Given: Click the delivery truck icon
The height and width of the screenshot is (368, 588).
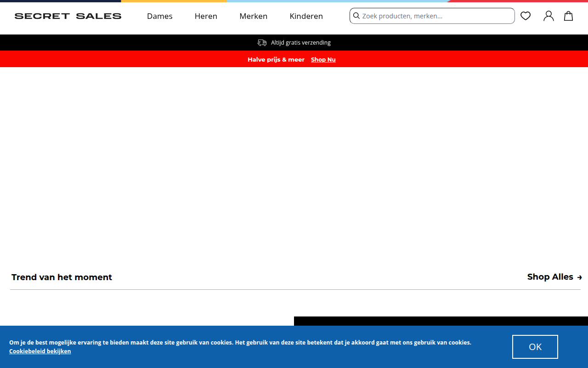Looking at the screenshot, I should tap(262, 43).
